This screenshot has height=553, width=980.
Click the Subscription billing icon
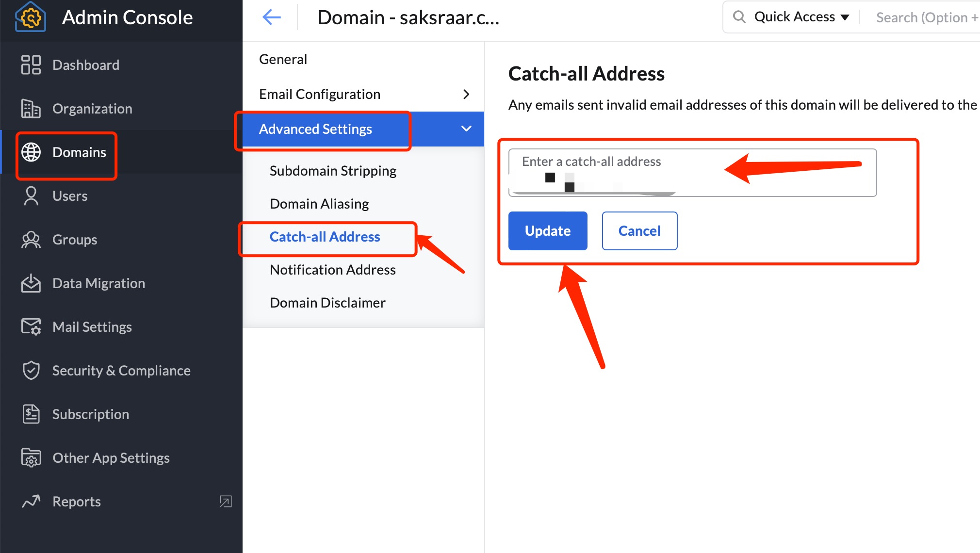30,414
